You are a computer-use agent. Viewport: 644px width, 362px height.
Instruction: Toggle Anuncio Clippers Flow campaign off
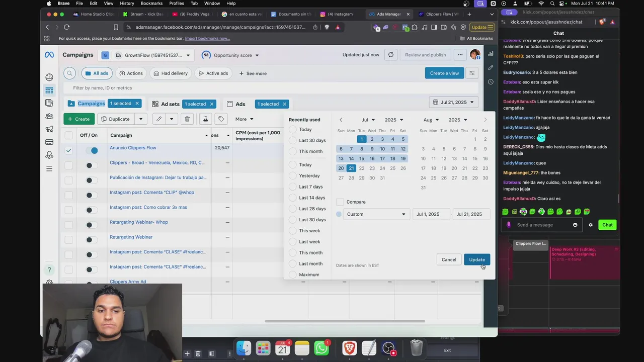pos(92,150)
